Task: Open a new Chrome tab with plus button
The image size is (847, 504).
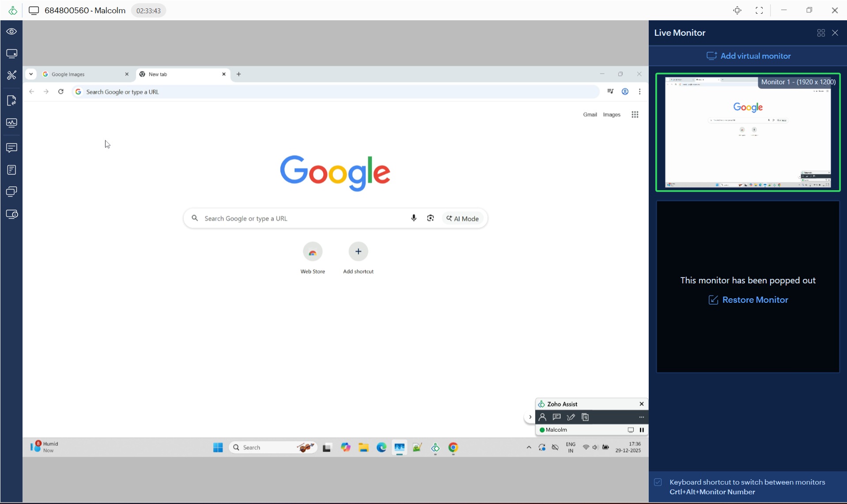Action: pos(239,74)
